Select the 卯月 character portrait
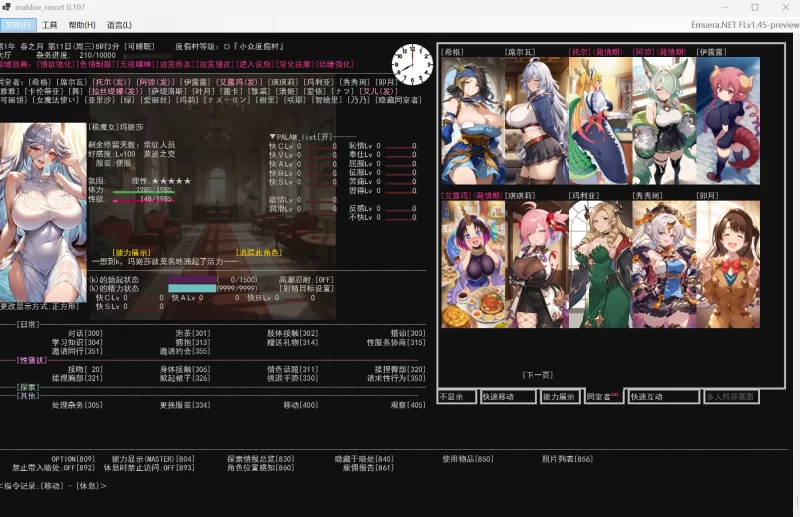The height and width of the screenshot is (517, 800). click(728, 264)
